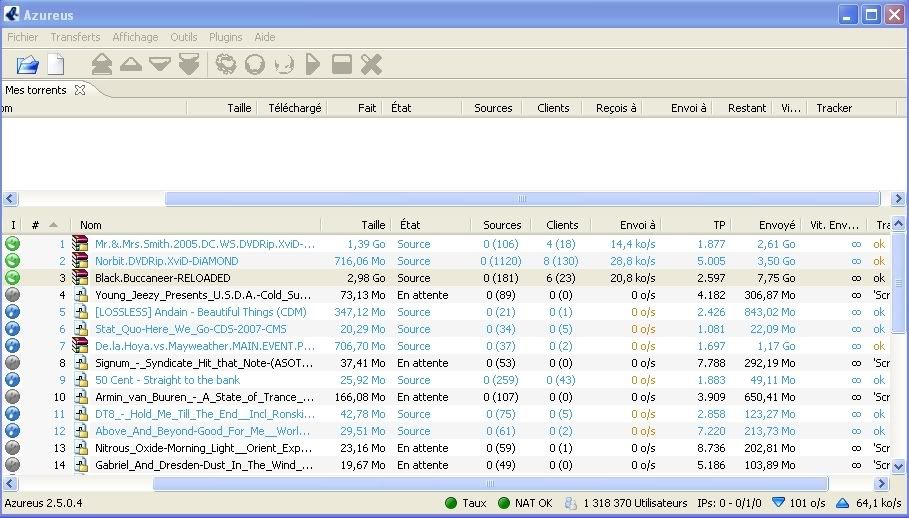The image size is (909, 518).
Task: Click the circle toolbar icon between the round icons
Action: pos(254,64)
